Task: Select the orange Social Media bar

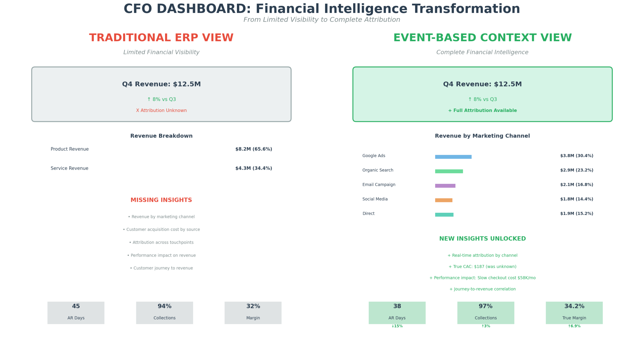Action: (443, 200)
